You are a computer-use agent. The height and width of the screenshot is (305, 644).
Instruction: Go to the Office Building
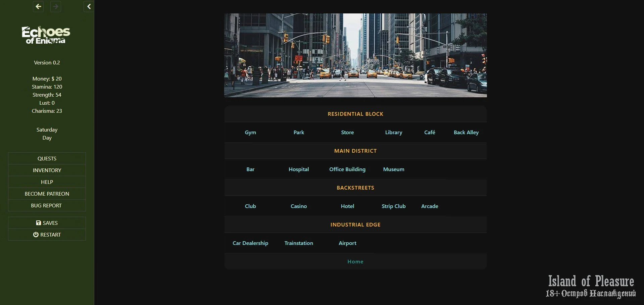[x=347, y=169]
